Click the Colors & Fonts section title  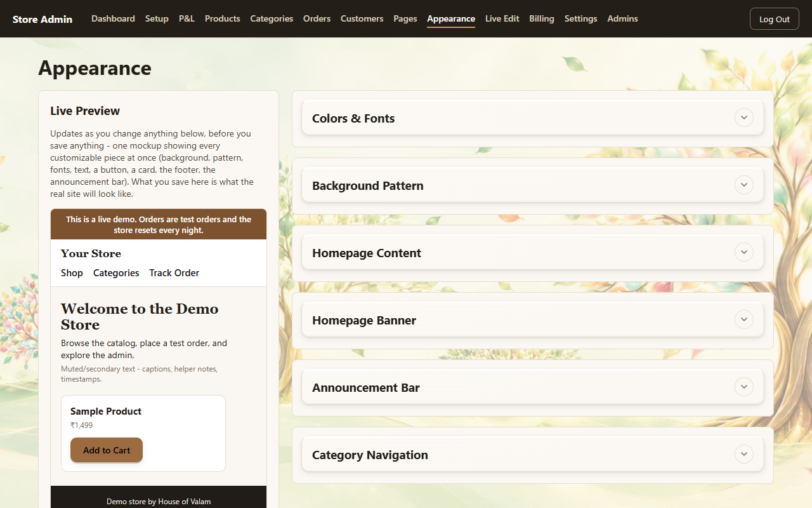click(x=353, y=118)
